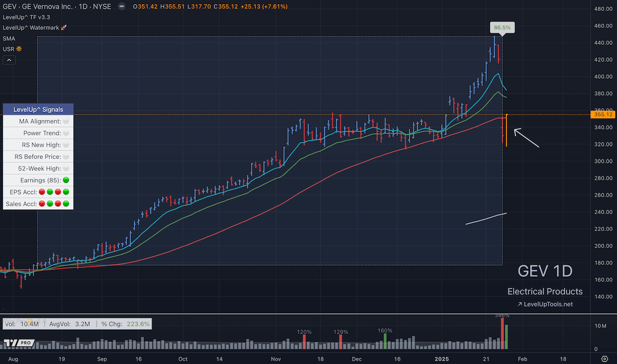Image resolution: width=617 pixels, height=364 pixels.
Task: Click the 400.00 price axis label
Action: [603, 77]
